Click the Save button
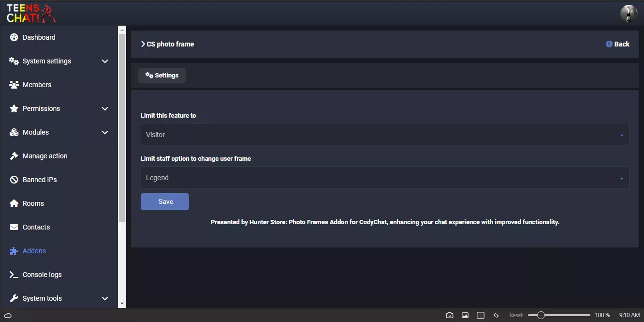The height and width of the screenshot is (322, 644). pos(165,202)
